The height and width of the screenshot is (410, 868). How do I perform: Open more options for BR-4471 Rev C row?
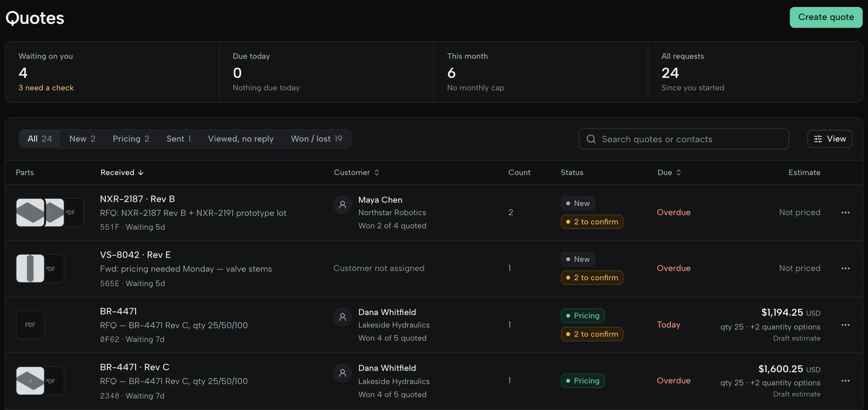coord(845,381)
